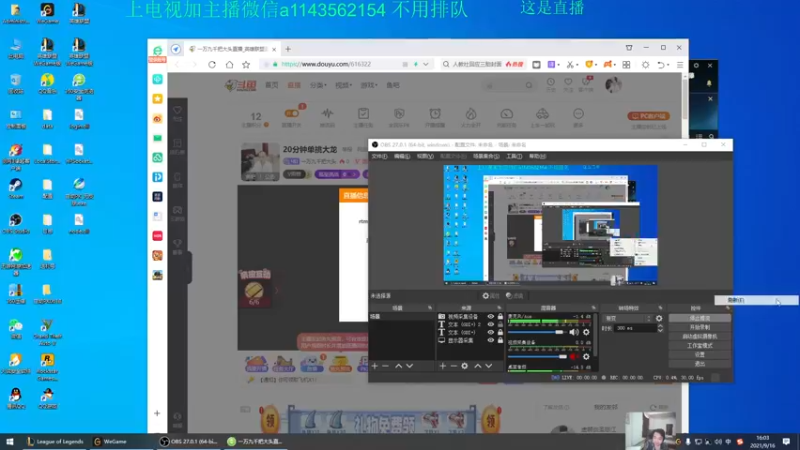Open the 工具 (Tools) menu in OBS

(514, 156)
